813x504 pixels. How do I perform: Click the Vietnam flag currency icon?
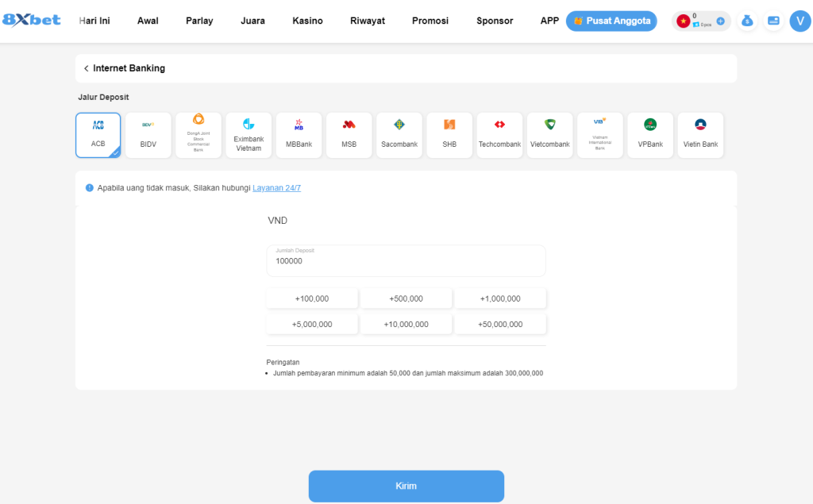click(x=683, y=21)
